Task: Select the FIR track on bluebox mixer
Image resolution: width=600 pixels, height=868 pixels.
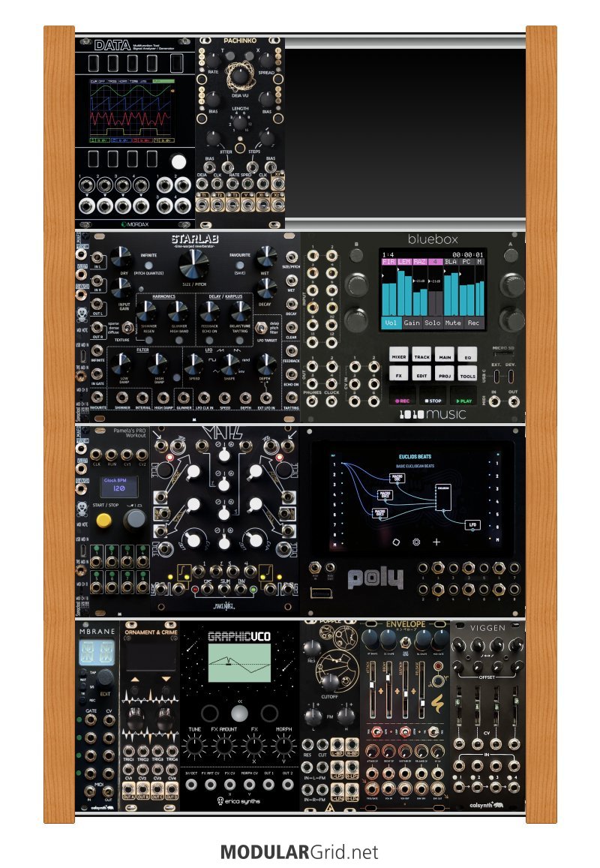Action: pos(389,262)
